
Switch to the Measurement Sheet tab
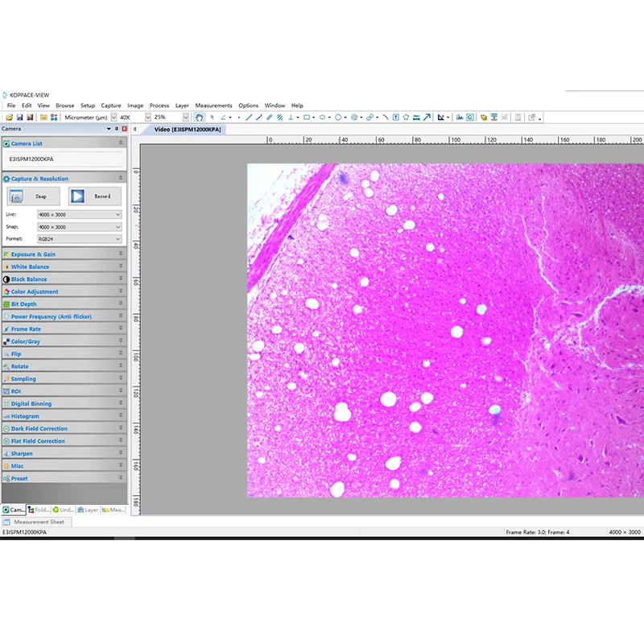pos(38,522)
